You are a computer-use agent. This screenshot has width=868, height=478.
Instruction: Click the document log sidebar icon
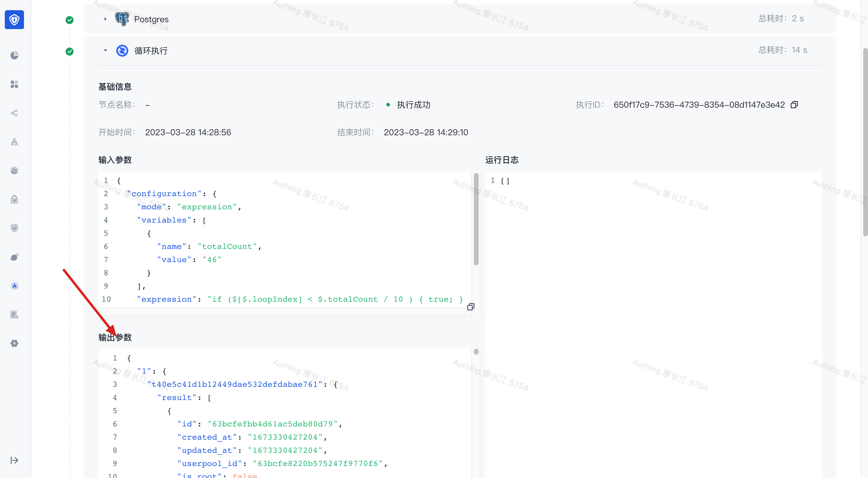click(x=14, y=315)
